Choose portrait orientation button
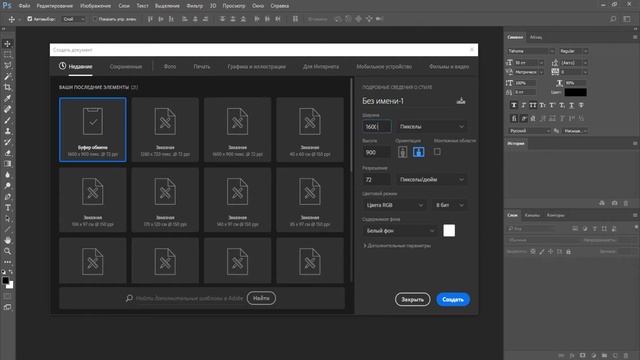The image size is (640, 360). tap(402, 152)
